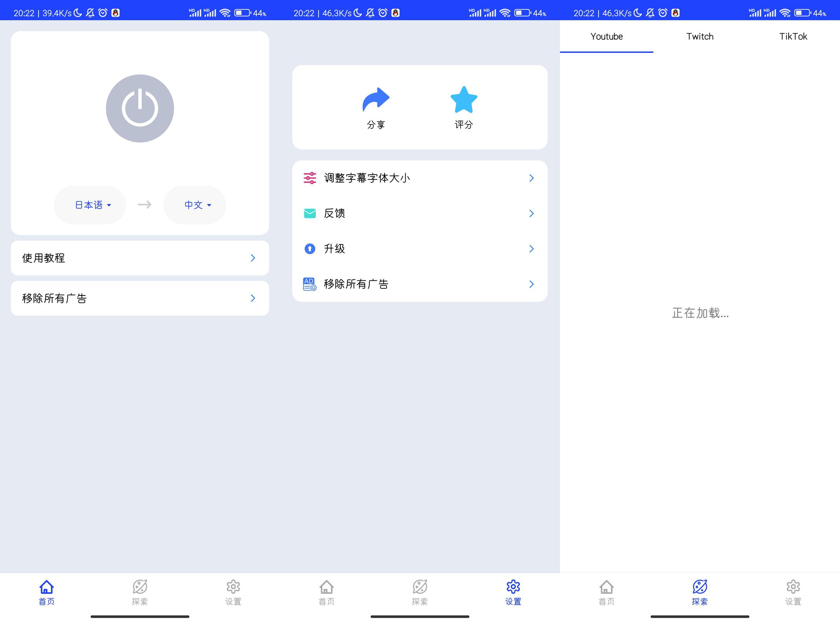
Task: Switch to the Twitch tab
Action: coord(700,37)
